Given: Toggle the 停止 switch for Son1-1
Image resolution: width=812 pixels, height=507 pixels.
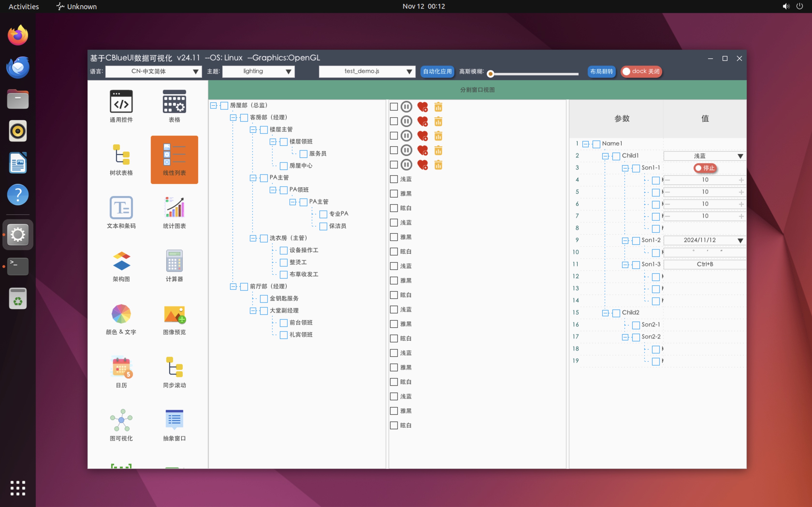Looking at the screenshot, I should pyautogui.click(x=705, y=168).
